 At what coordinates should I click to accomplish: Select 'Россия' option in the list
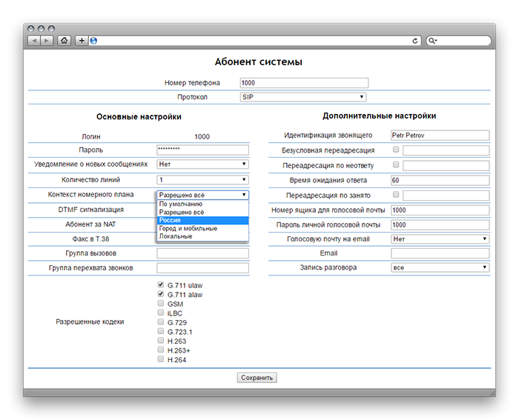tap(202, 220)
